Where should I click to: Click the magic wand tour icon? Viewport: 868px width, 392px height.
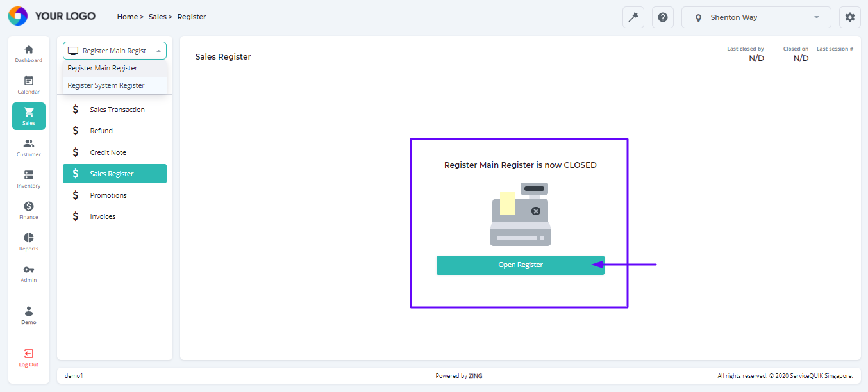click(633, 17)
